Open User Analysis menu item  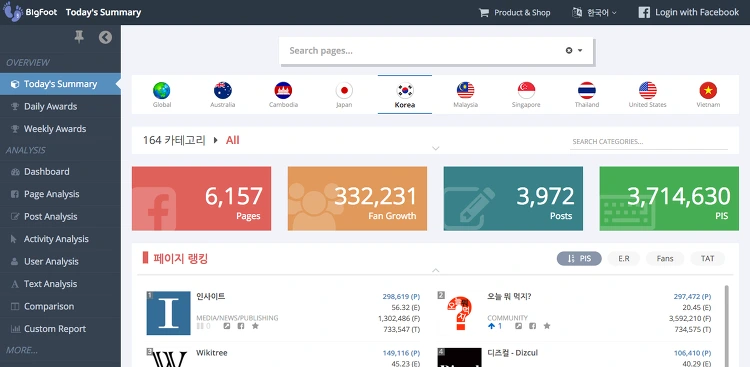(60, 261)
